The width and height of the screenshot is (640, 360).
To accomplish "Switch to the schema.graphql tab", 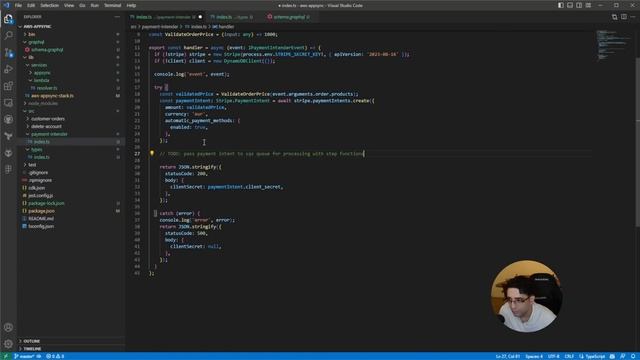I will [x=289, y=17].
